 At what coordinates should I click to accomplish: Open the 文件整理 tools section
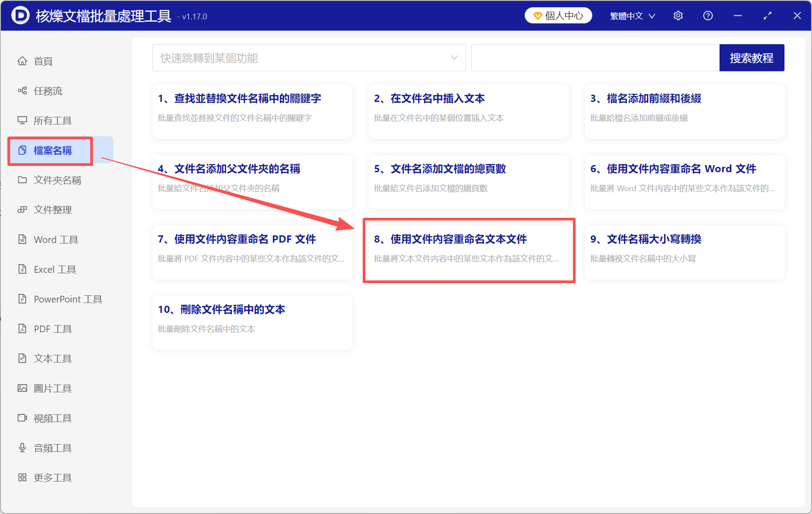53,209
